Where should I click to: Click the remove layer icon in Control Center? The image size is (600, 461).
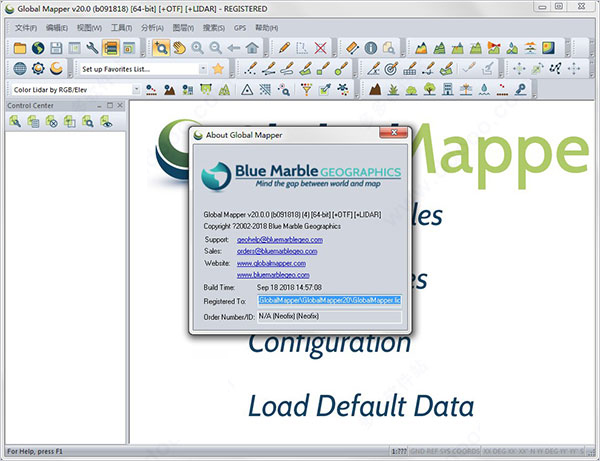(x=51, y=122)
